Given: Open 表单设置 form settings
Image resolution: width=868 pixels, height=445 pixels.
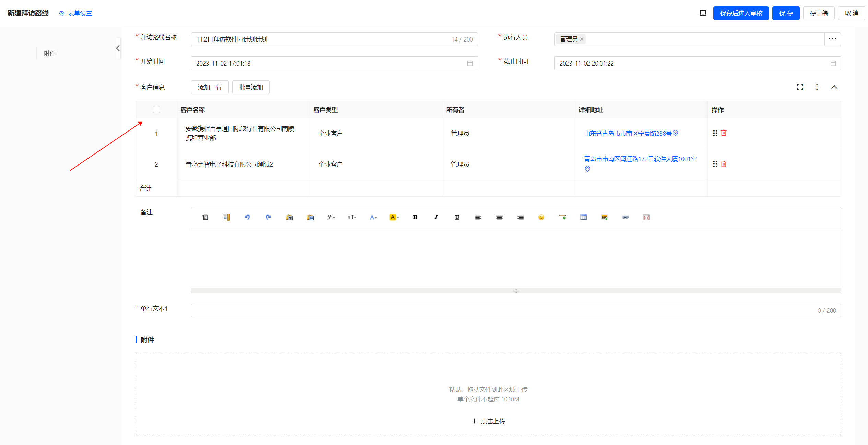Looking at the screenshot, I should coord(76,13).
